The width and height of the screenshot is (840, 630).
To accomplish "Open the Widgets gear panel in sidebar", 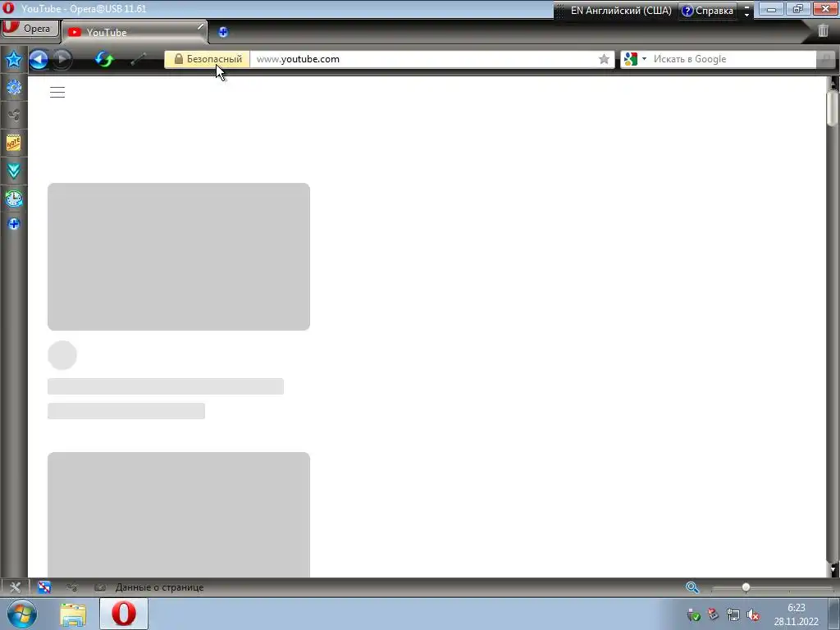I will [x=14, y=87].
